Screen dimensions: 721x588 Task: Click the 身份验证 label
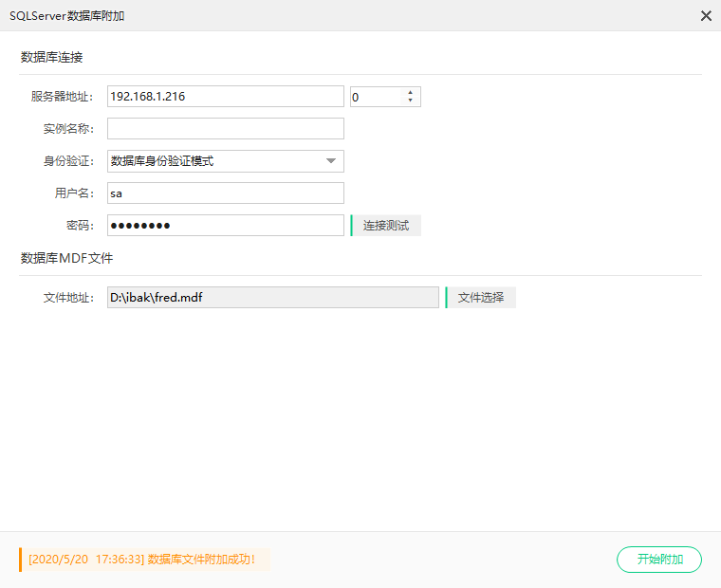tap(68, 161)
